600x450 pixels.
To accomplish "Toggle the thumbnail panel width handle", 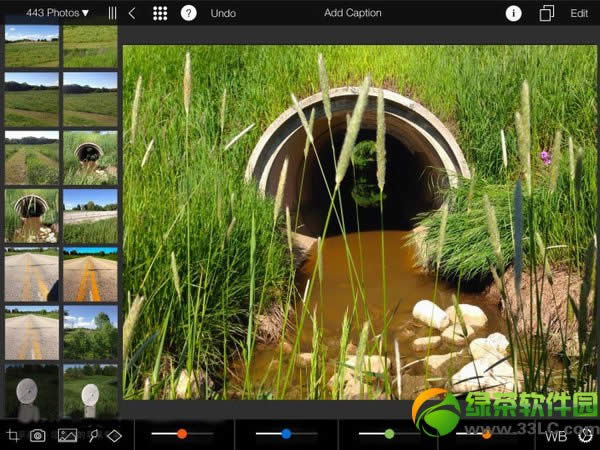I will (x=112, y=13).
